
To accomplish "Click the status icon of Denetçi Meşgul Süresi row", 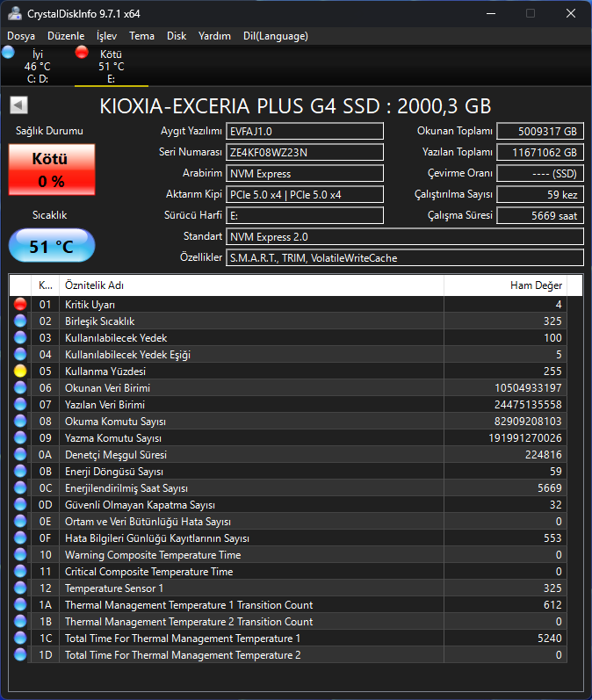I will [20, 454].
